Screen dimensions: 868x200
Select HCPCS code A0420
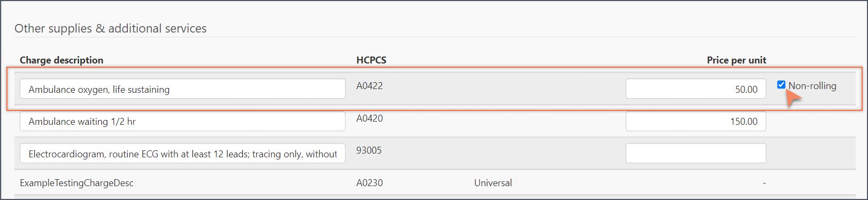pos(370,118)
